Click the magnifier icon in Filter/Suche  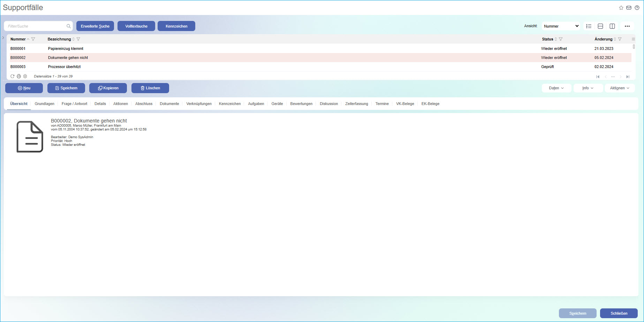point(69,26)
